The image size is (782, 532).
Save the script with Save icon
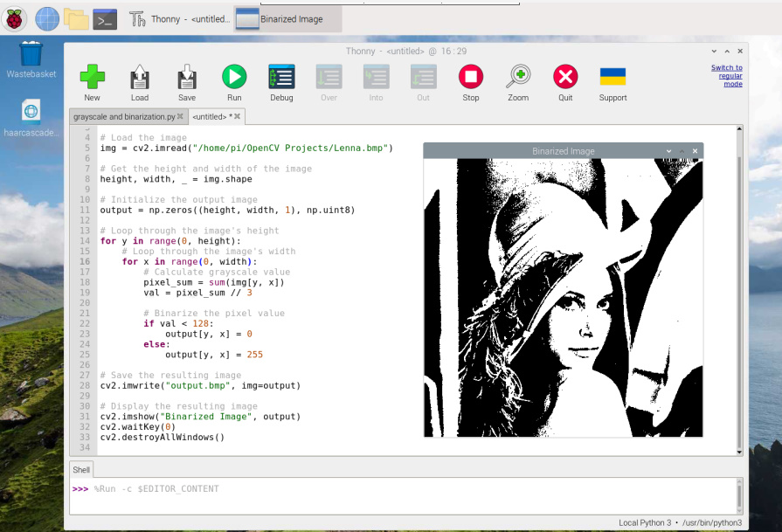[x=187, y=83]
